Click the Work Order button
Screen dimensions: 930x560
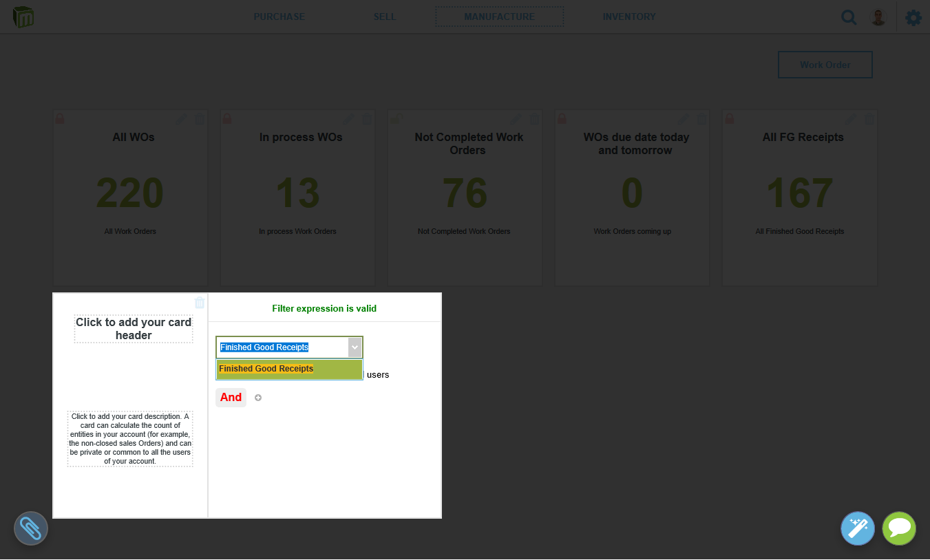tap(825, 65)
